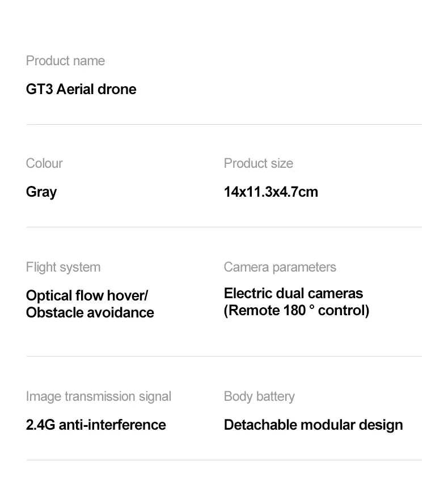This screenshot has height=483, width=448.
Task: Click the divider line below "GT3 Aerial drone"
Action: click(x=224, y=125)
